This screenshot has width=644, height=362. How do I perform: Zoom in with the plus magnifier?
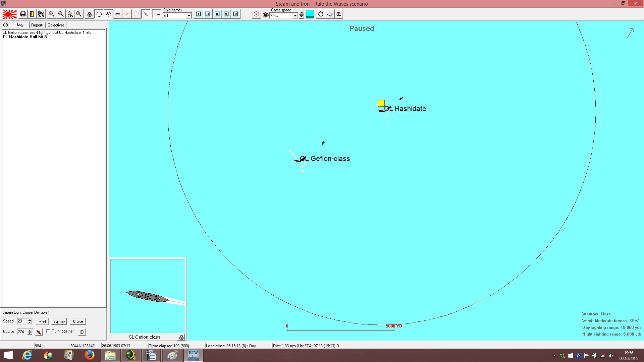point(51,14)
